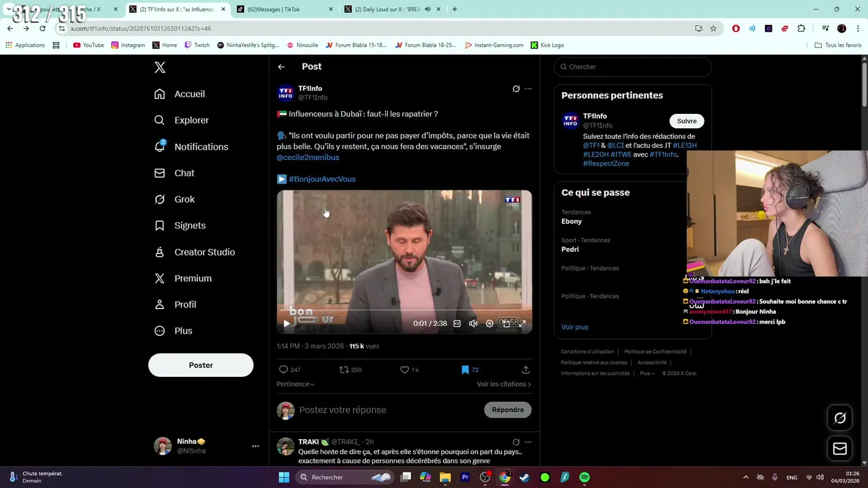Follow TF1Info with the Suivre button
This screenshot has height=488, width=868.
coord(686,121)
